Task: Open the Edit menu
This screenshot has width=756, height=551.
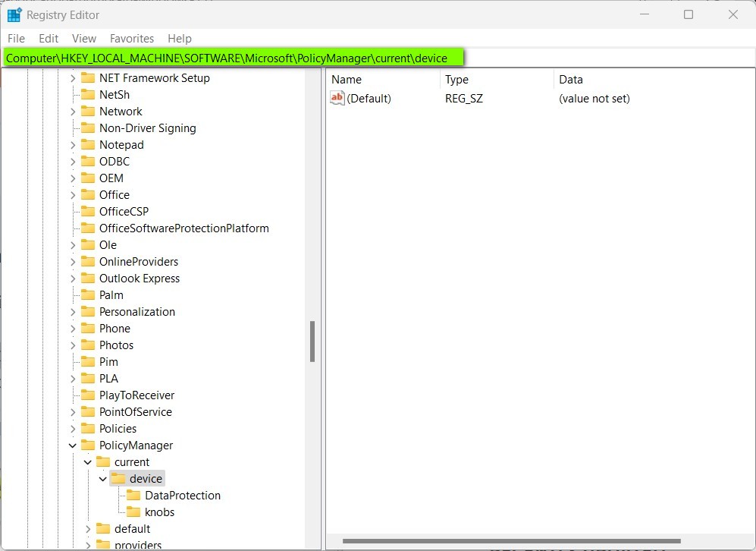Action: point(48,38)
